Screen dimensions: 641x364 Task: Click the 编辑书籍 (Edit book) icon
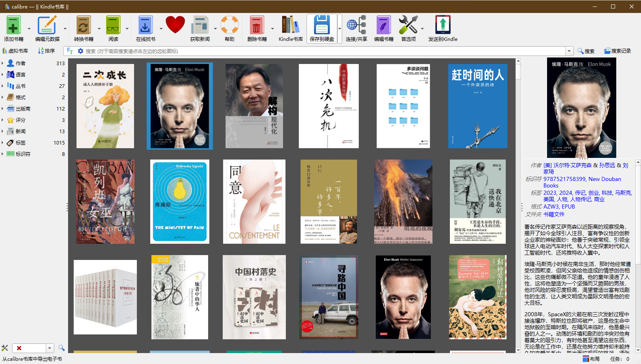[x=383, y=25]
